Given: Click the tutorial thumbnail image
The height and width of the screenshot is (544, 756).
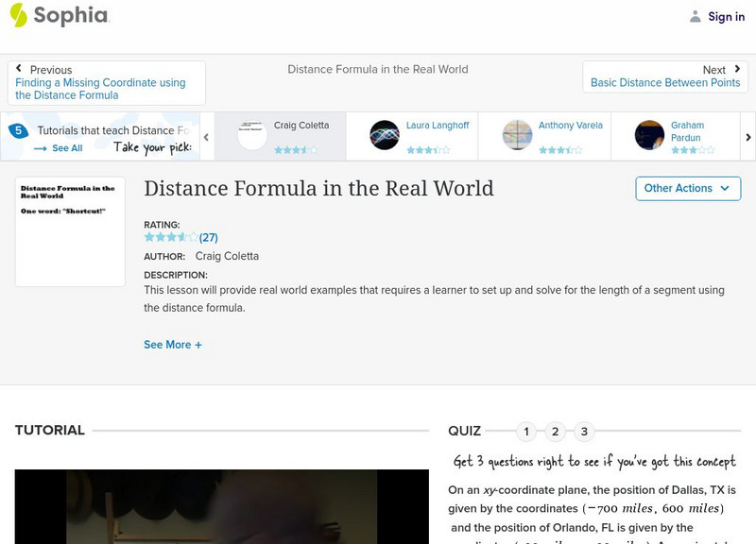Looking at the screenshot, I should [70, 230].
